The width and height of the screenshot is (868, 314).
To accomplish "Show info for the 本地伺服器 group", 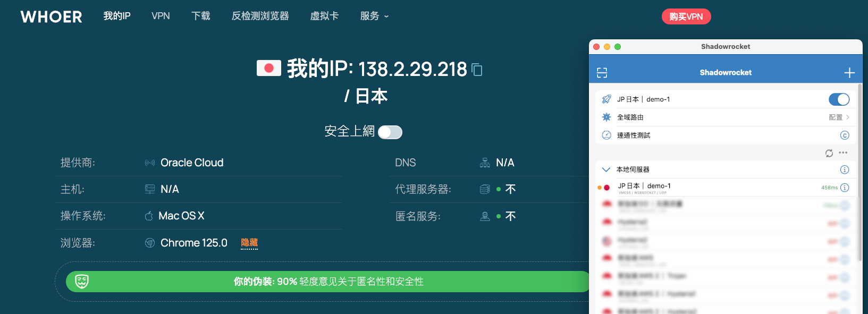I will [845, 169].
